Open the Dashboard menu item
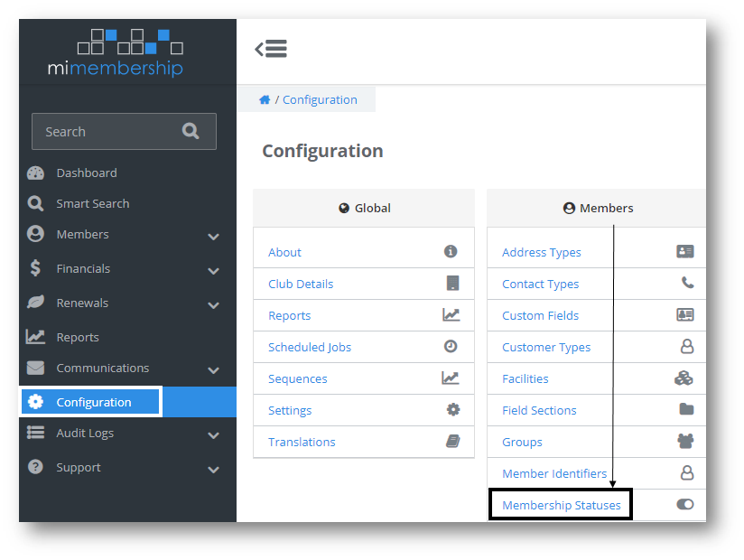 tap(86, 173)
